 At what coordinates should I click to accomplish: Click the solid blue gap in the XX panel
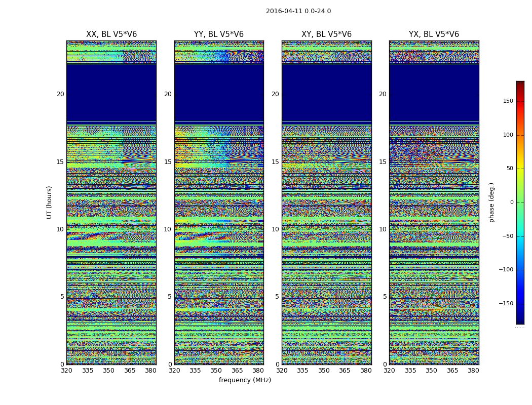click(111, 92)
